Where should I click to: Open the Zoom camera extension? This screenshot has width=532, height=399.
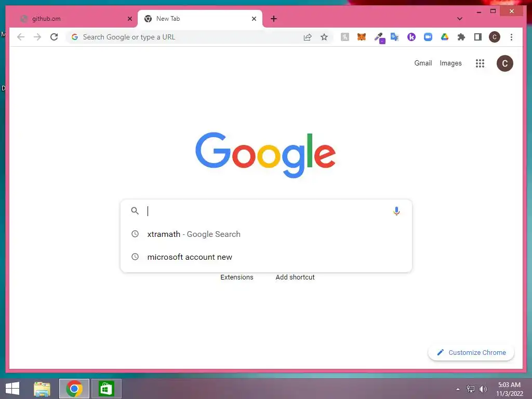point(428,37)
